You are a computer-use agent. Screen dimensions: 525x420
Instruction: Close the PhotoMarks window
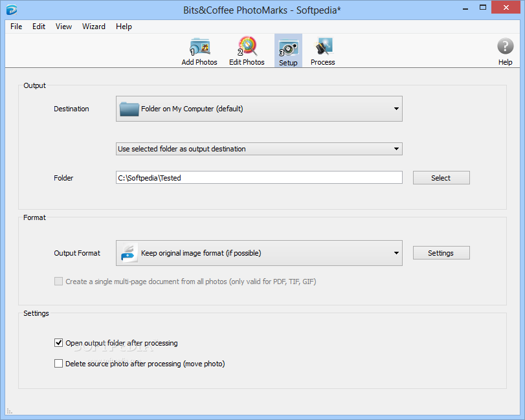pos(506,8)
